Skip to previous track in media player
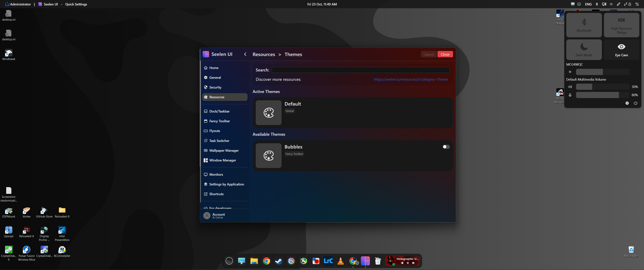The width and height of the screenshot is (644, 270). tap(402, 263)
